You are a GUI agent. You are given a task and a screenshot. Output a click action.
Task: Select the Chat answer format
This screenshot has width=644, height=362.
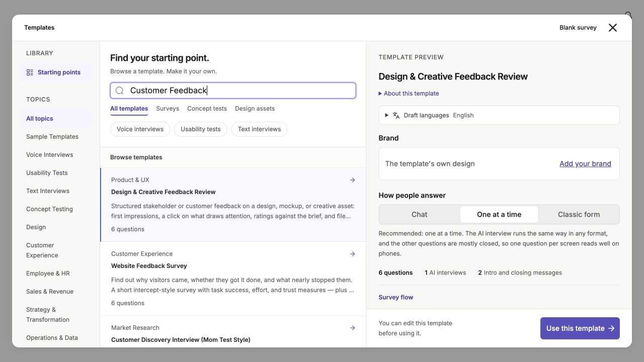(420, 215)
